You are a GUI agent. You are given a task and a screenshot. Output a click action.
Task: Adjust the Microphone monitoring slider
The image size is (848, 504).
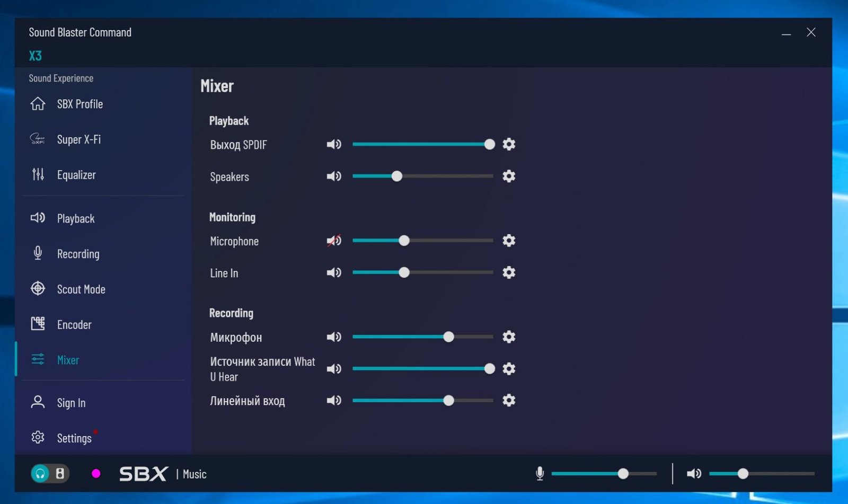tap(423, 241)
